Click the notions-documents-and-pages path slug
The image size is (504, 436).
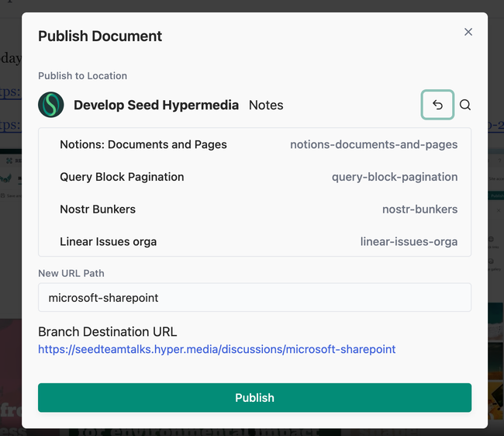tap(374, 144)
